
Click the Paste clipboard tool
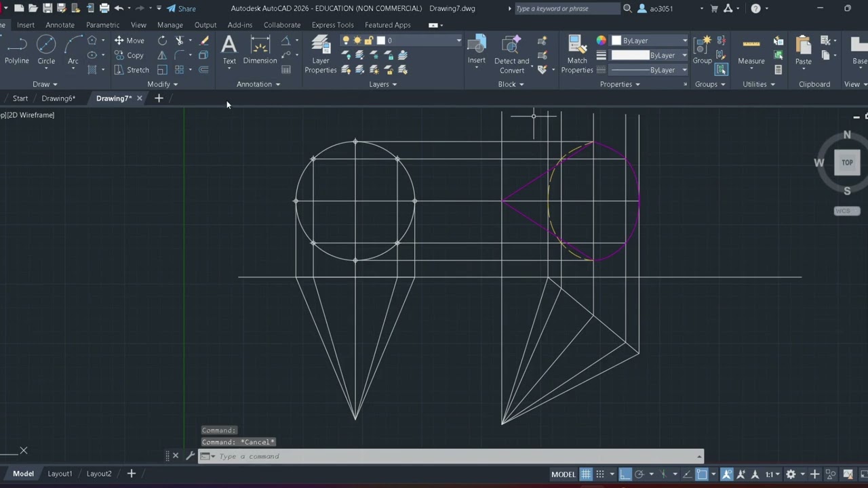pyautogui.click(x=804, y=51)
